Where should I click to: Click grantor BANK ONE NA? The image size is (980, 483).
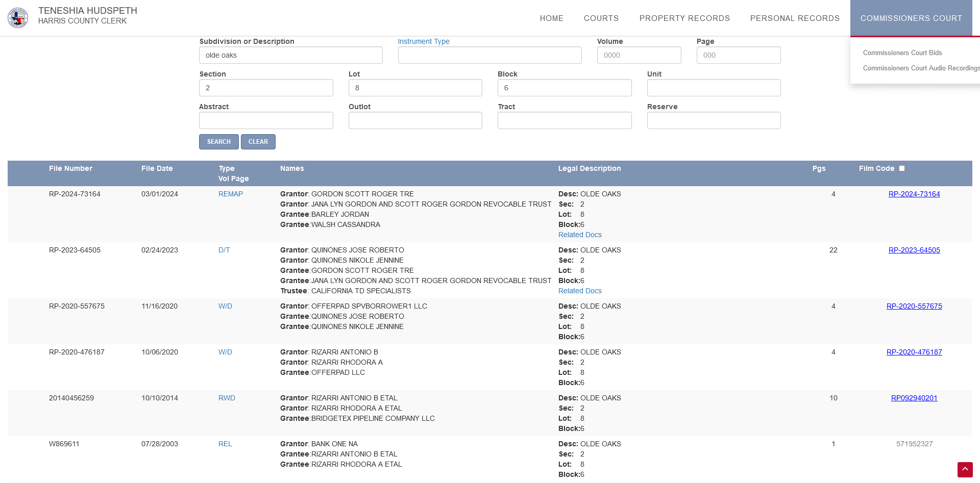click(334, 444)
